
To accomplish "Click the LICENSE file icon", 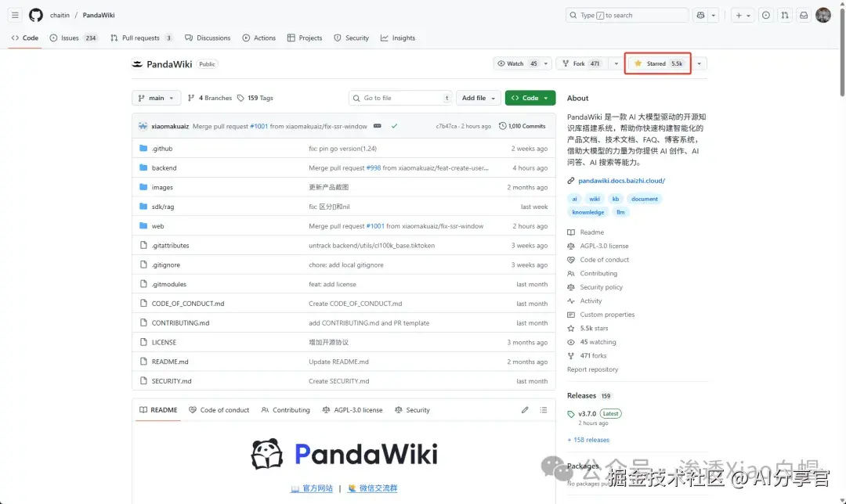I will coord(143,342).
